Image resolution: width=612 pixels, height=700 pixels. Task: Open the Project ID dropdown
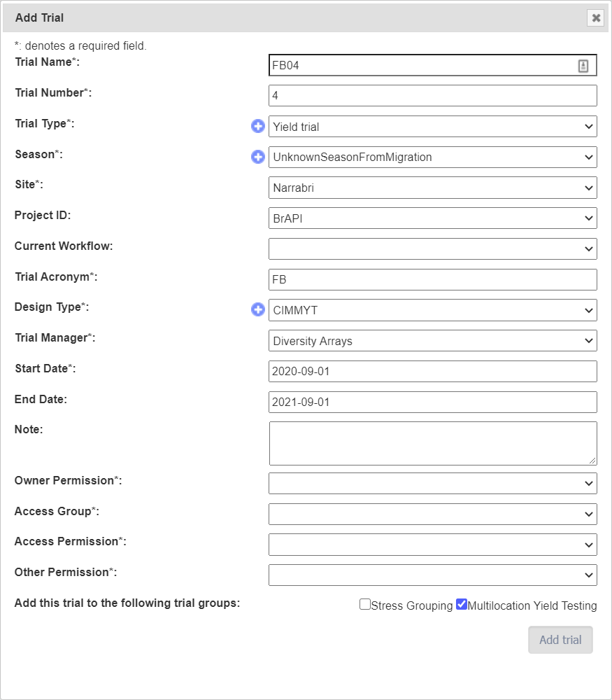[432, 218]
